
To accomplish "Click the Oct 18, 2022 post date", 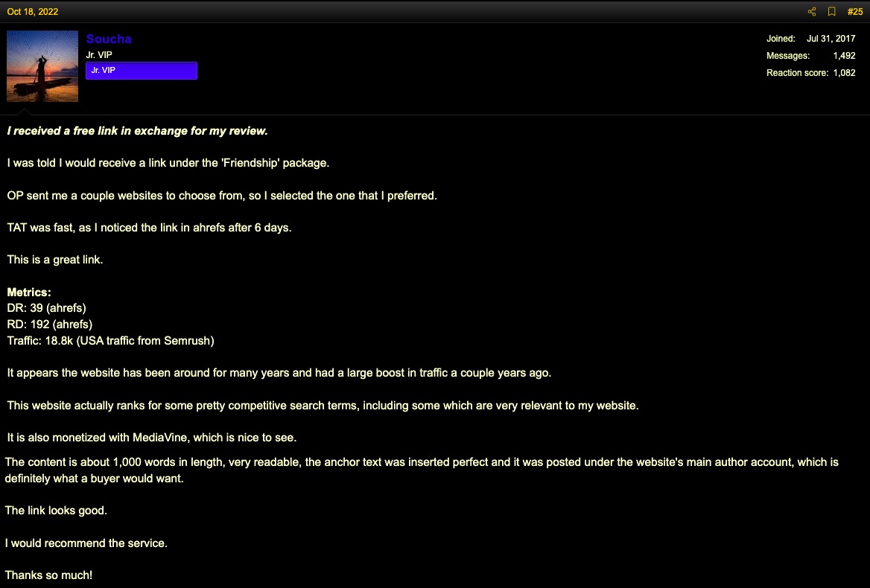I will point(33,12).
